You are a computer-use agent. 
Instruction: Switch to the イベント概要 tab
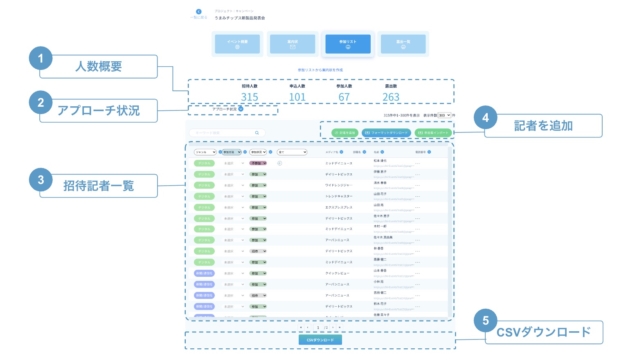click(237, 44)
